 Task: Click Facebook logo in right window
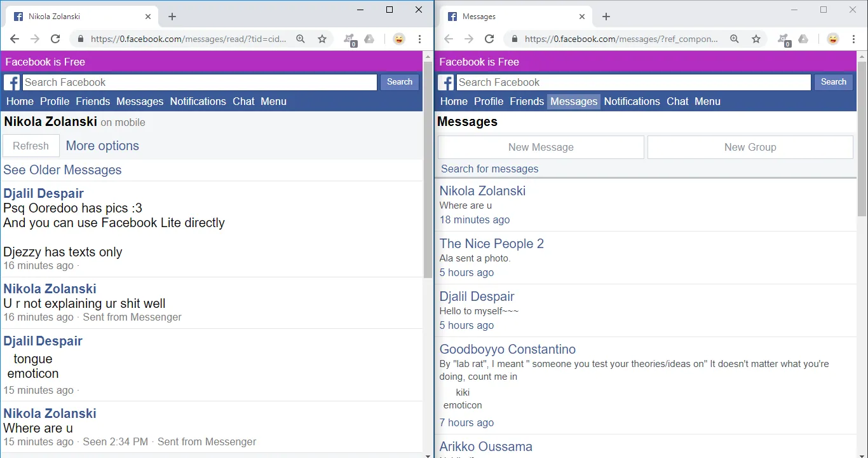click(x=445, y=82)
